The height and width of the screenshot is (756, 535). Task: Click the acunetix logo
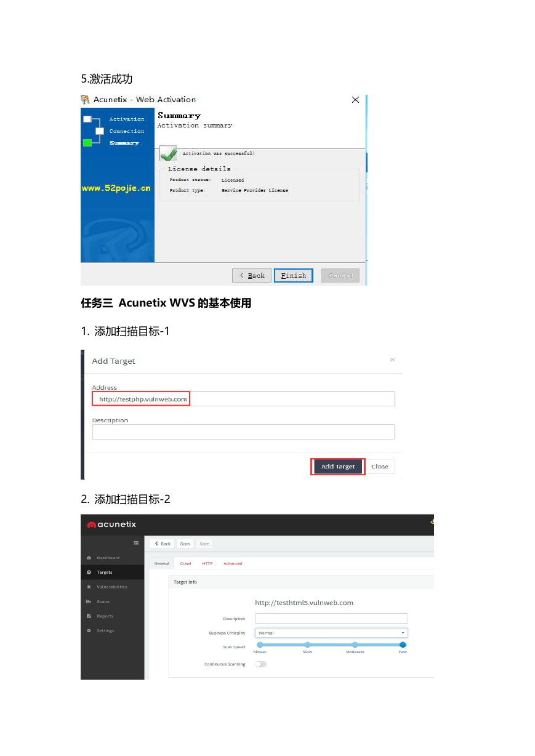111,525
